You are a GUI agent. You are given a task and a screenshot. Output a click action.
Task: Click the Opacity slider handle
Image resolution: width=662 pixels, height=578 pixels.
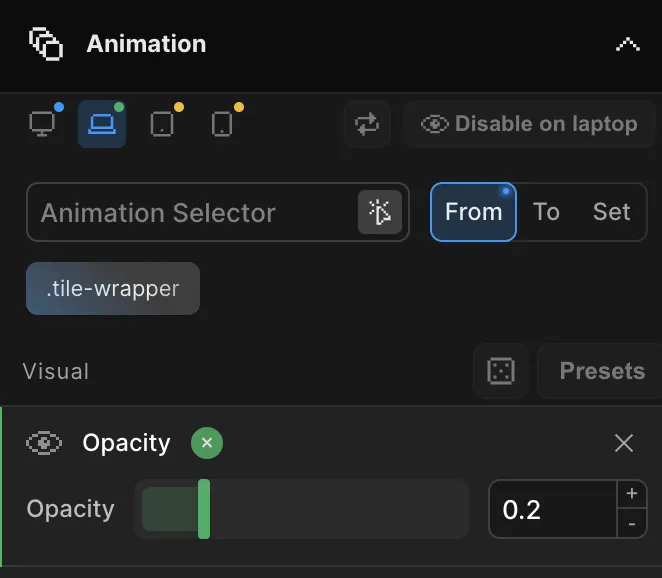tap(204, 509)
